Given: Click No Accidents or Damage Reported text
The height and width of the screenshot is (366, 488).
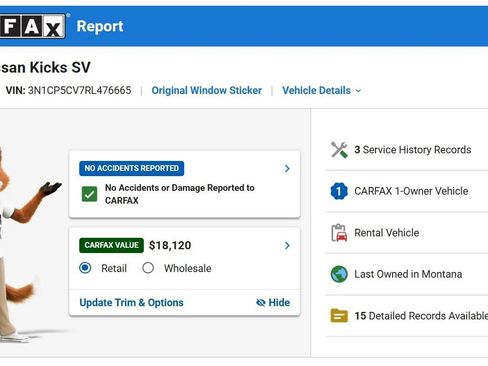Looking at the screenshot, I should tap(180, 194).
